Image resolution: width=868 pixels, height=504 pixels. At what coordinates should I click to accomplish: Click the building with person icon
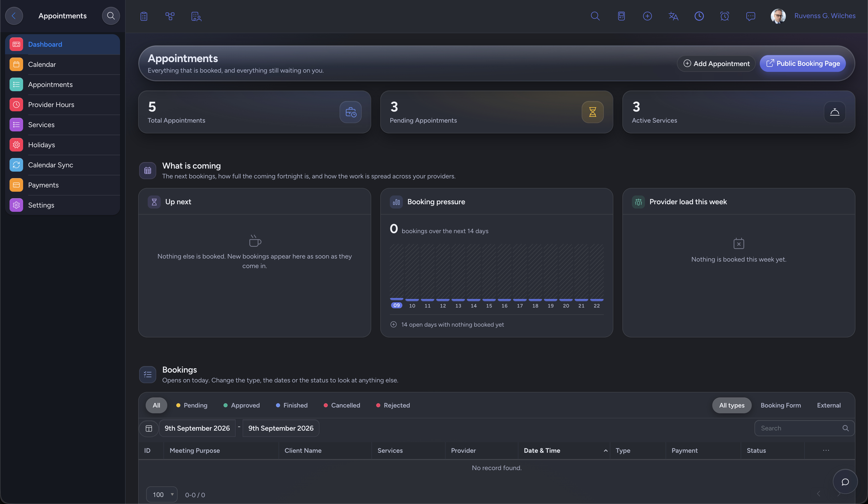click(196, 16)
